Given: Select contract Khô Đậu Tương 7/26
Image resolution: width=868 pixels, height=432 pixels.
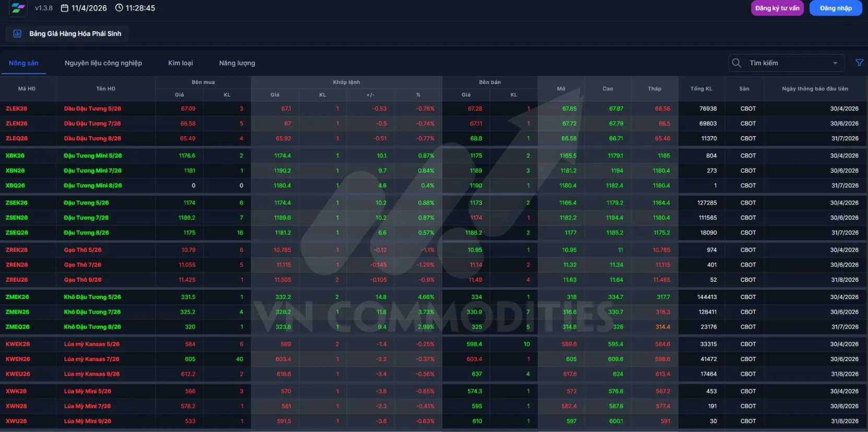Looking at the screenshot, I should (92, 312).
